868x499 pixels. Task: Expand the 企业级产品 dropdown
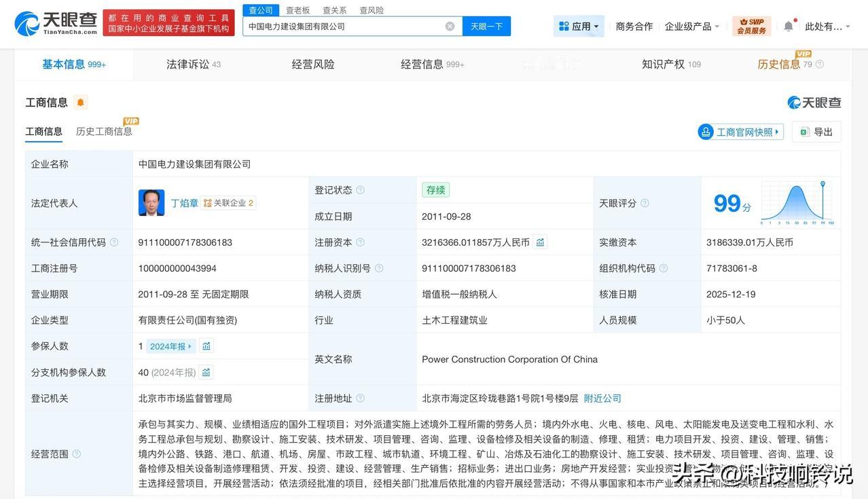690,24
